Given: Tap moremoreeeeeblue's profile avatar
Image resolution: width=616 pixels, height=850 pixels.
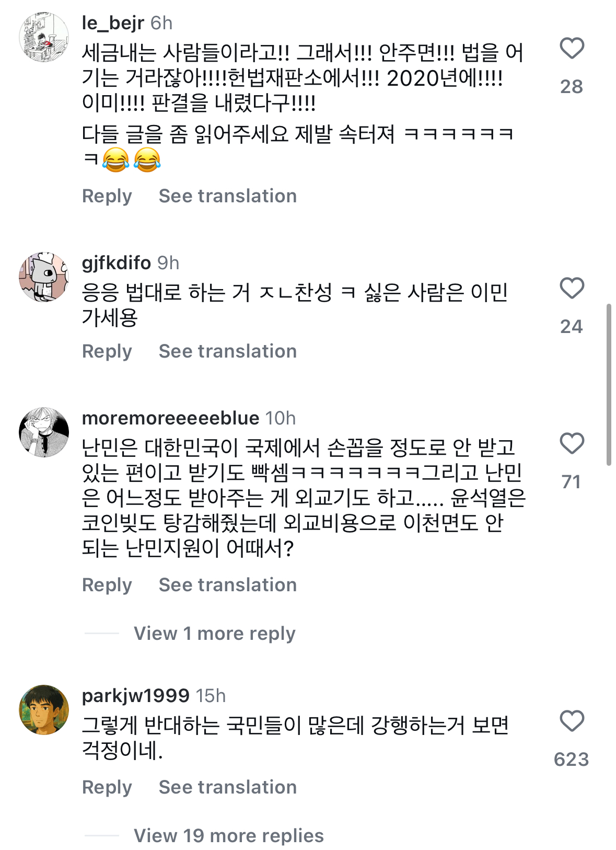Looking at the screenshot, I should (x=44, y=432).
